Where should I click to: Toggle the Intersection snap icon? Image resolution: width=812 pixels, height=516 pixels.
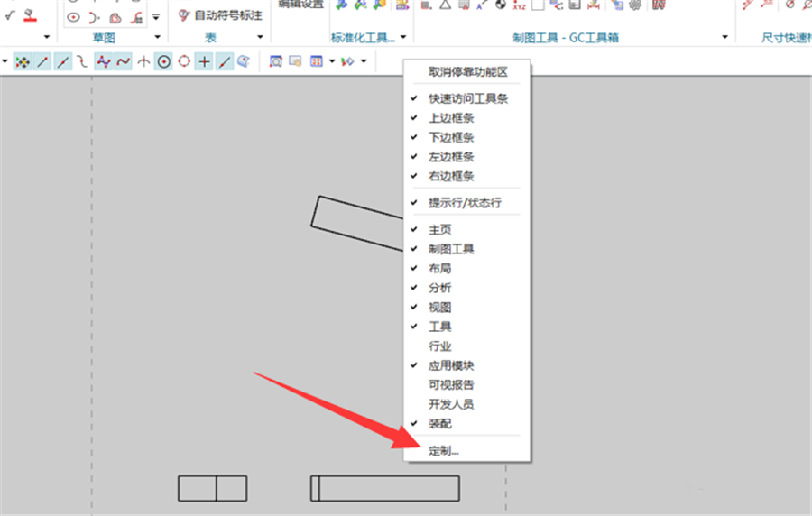[x=143, y=62]
